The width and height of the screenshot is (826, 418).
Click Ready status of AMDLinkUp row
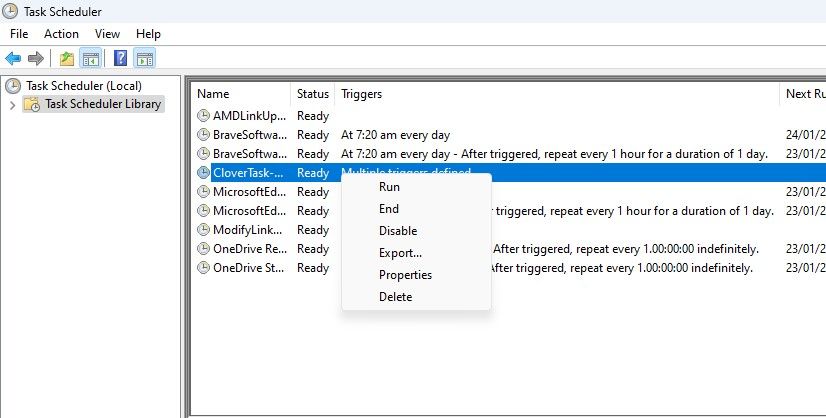pyautogui.click(x=313, y=116)
